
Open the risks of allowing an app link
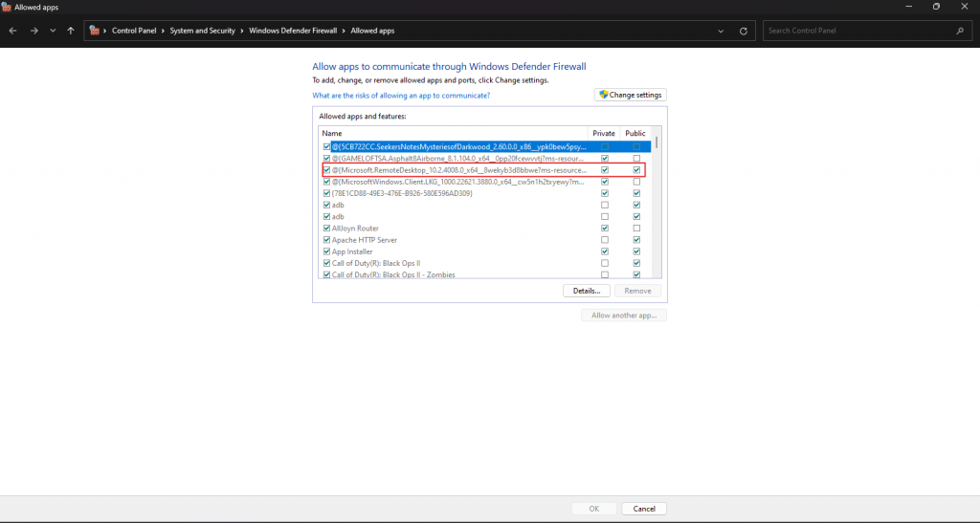401,96
